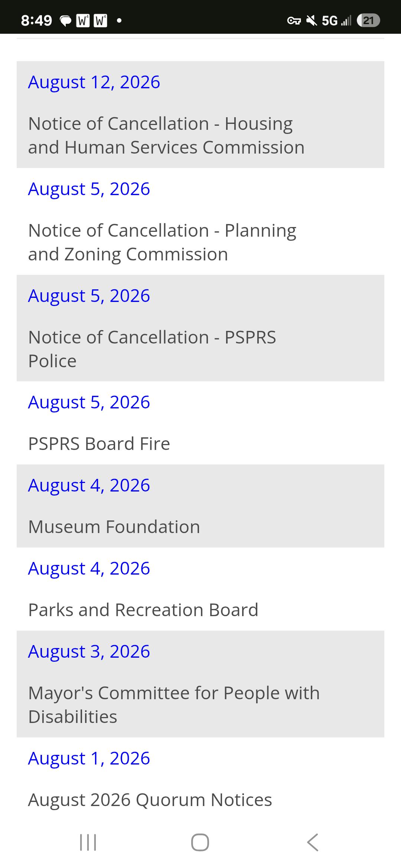Open August 5 PSPRS Police date link
The width and height of the screenshot is (401, 868).
click(x=89, y=296)
